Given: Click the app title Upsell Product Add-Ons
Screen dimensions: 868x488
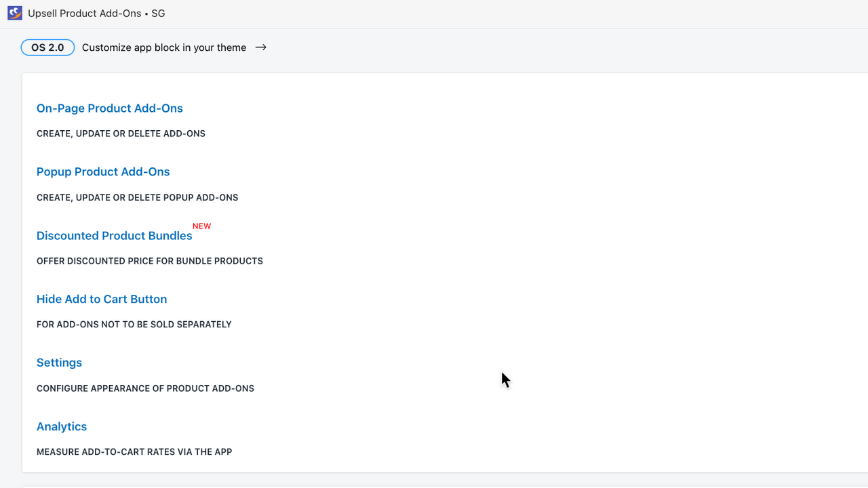Looking at the screenshot, I should point(85,13).
